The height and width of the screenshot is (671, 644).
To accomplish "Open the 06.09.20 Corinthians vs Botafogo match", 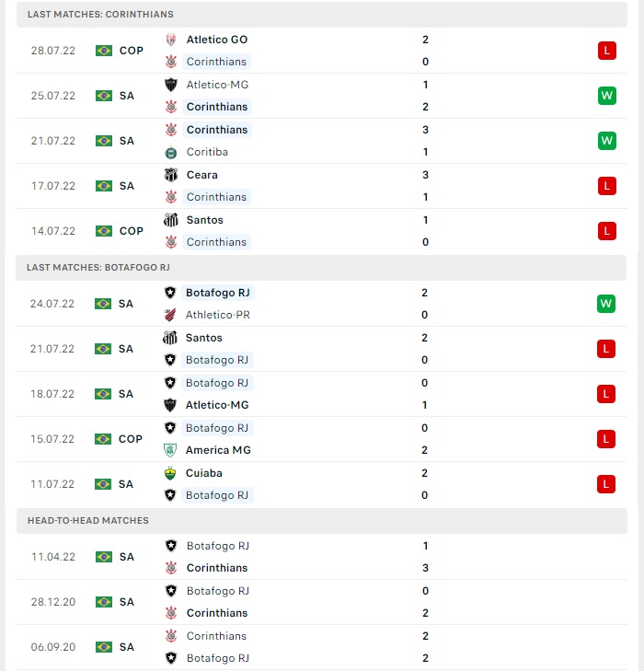I will point(322,647).
